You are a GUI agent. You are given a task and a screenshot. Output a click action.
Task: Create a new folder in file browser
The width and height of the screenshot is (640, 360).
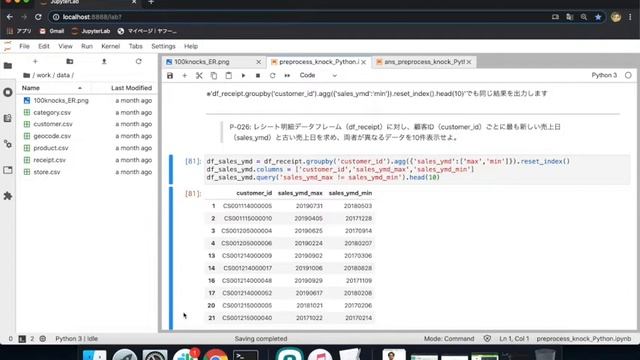(70, 61)
